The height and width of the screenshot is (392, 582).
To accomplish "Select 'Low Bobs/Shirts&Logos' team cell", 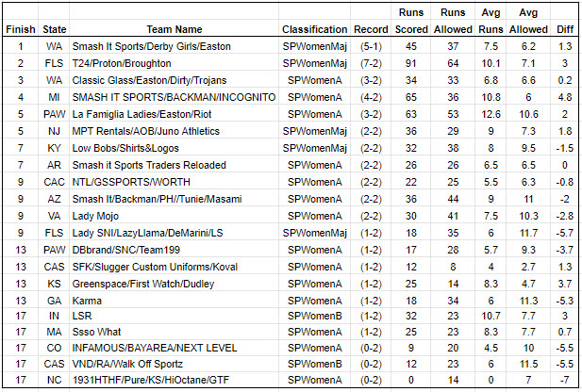I will [125, 148].
